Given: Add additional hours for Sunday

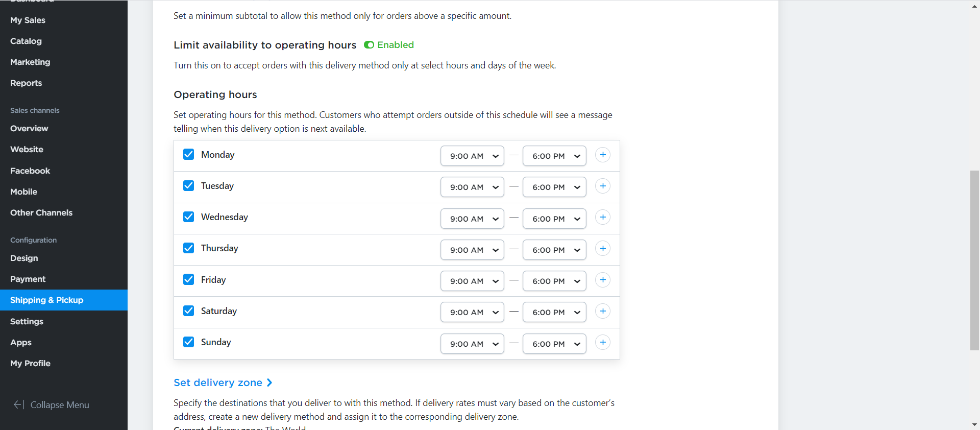Looking at the screenshot, I should coord(603,343).
